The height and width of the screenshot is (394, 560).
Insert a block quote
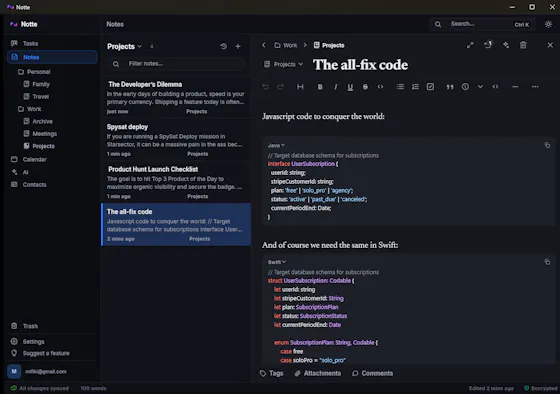[450, 87]
